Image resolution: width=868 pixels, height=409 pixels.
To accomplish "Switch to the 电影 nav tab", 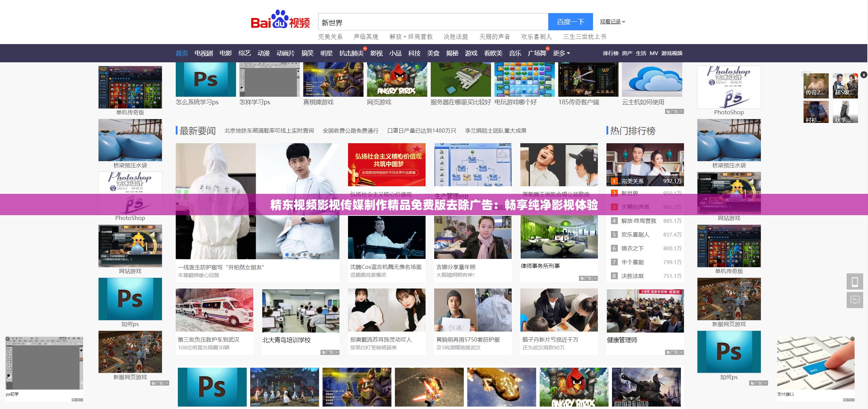I will (226, 53).
